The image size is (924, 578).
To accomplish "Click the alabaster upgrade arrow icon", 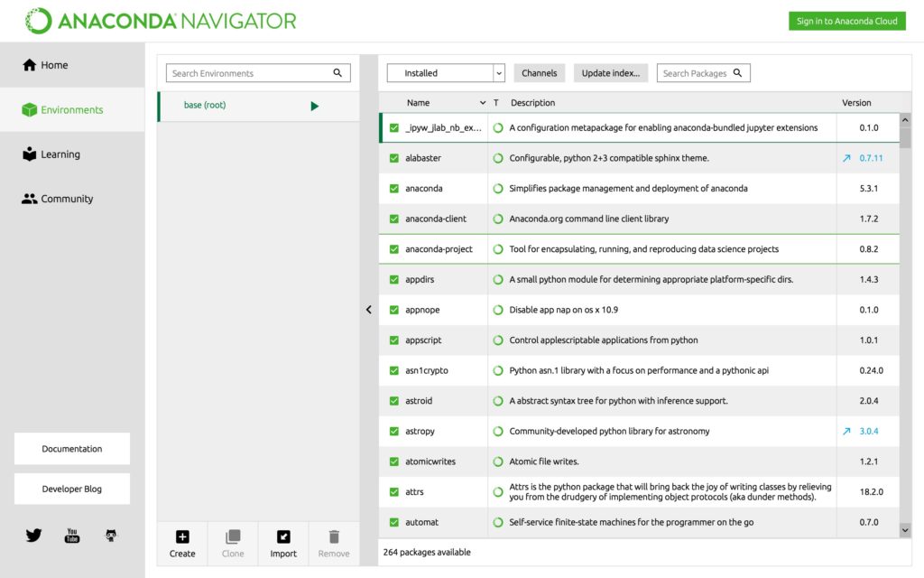I will point(846,158).
